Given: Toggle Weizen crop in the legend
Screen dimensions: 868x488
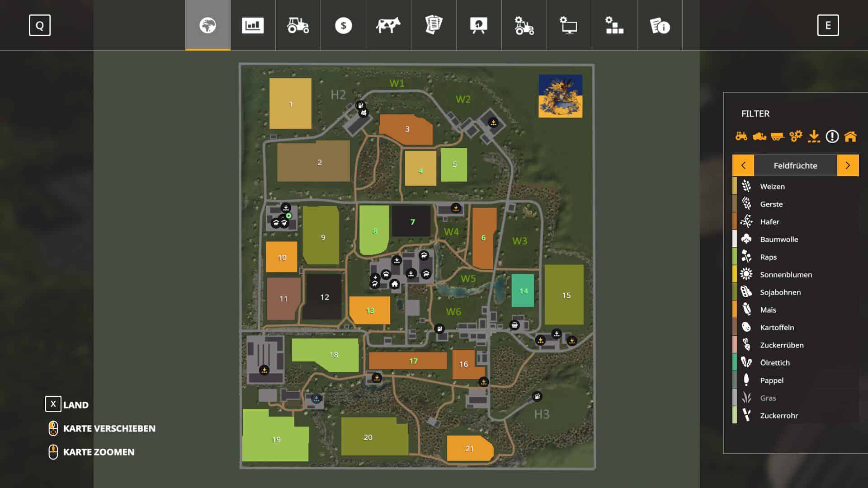Looking at the screenshot, I should point(772,186).
